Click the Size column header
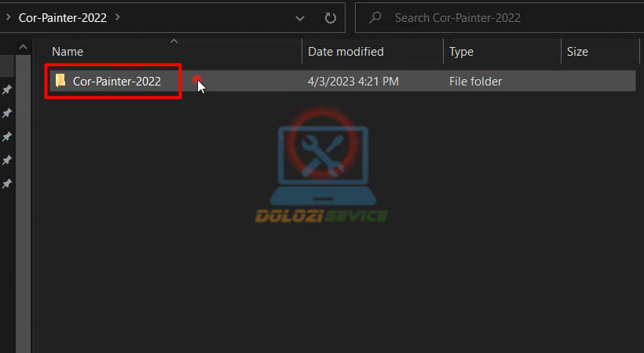This screenshot has height=353, width=644. (577, 52)
